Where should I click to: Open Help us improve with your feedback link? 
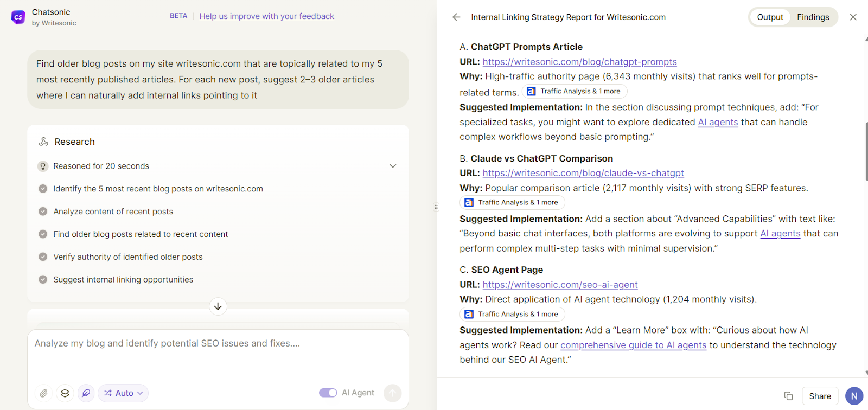(266, 16)
